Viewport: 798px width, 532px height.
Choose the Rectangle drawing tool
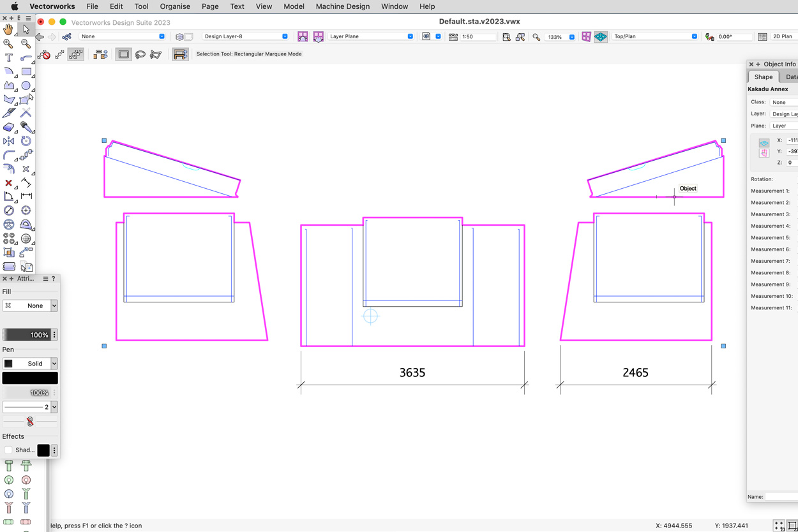coord(26,71)
